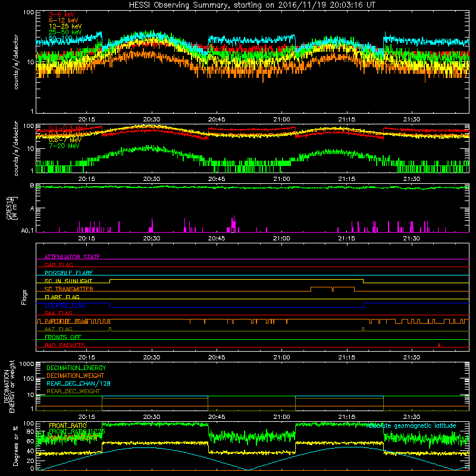Select the BAD PACKETS flag label
The image size is (476, 476).
pos(65,345)
